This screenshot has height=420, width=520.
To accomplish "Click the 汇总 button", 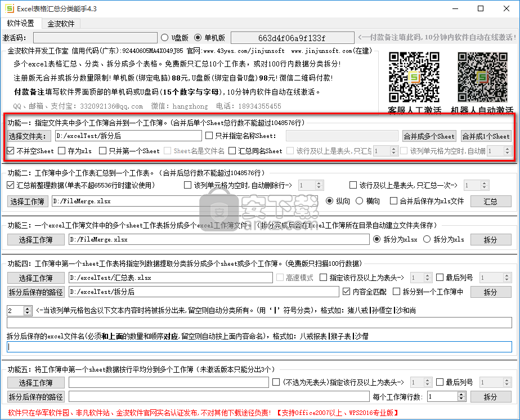I will click(x=491, y=202).
